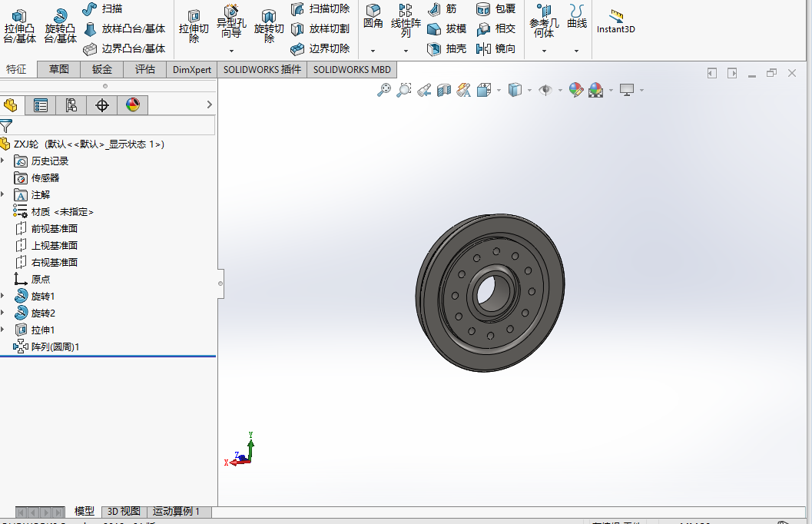Expand 历史记录 tree node
Screen dimensions: 812x524
pos(3,161)
